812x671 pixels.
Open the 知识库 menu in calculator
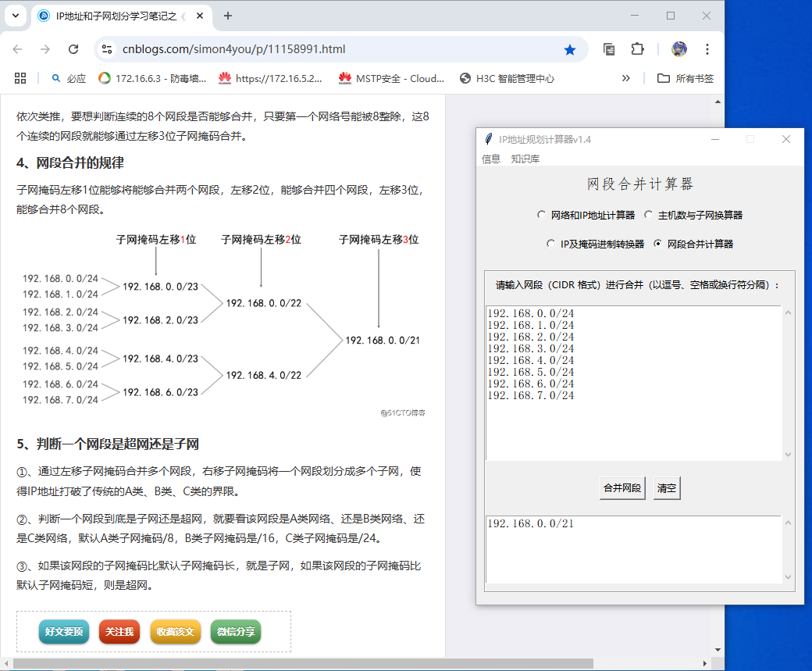[525, 159]
